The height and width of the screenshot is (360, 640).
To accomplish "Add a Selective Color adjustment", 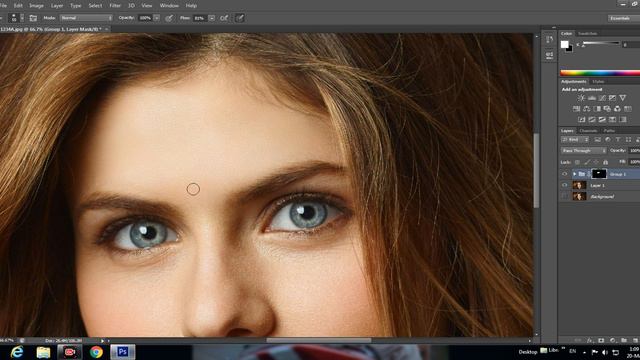I will click(x=612, y=119).
